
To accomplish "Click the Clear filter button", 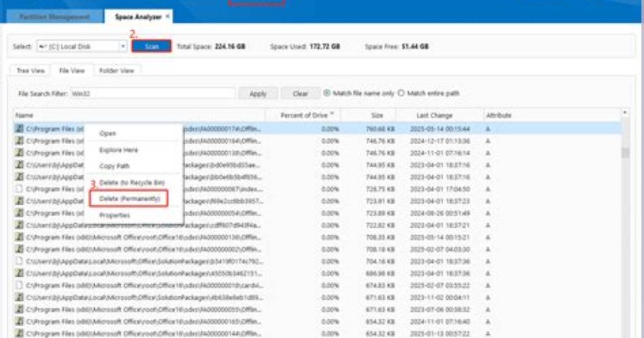I will [x=300, y=94].
